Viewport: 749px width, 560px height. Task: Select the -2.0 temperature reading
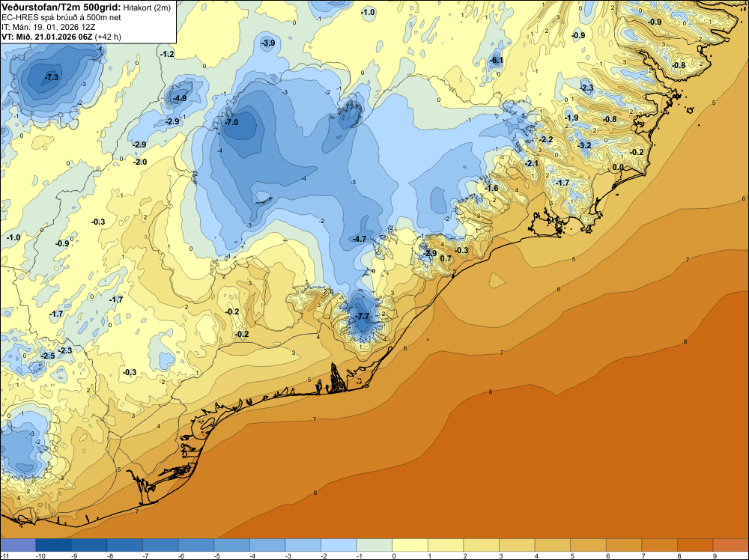[x=140, y=162]
